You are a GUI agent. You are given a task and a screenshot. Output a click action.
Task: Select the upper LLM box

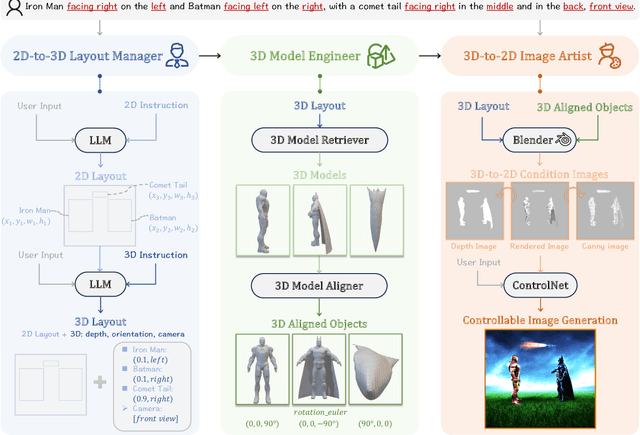pyautogui.click(x=102, y=140)
